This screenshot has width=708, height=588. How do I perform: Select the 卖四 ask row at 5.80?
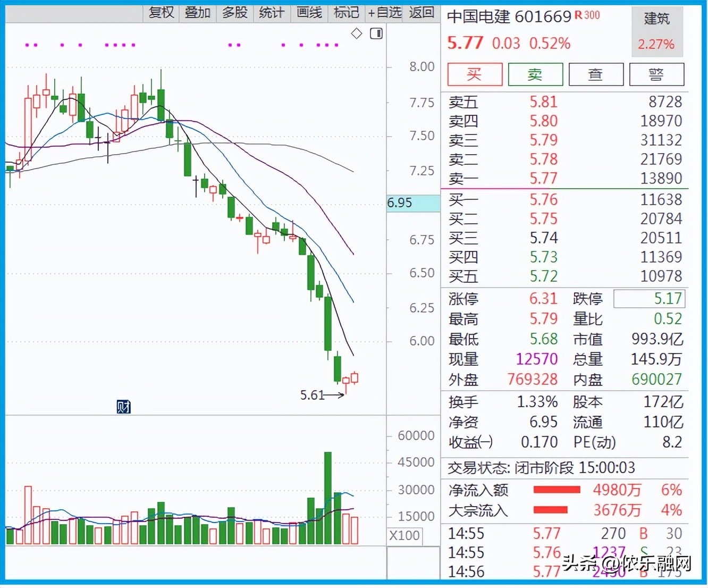click(x=565, y=121)
